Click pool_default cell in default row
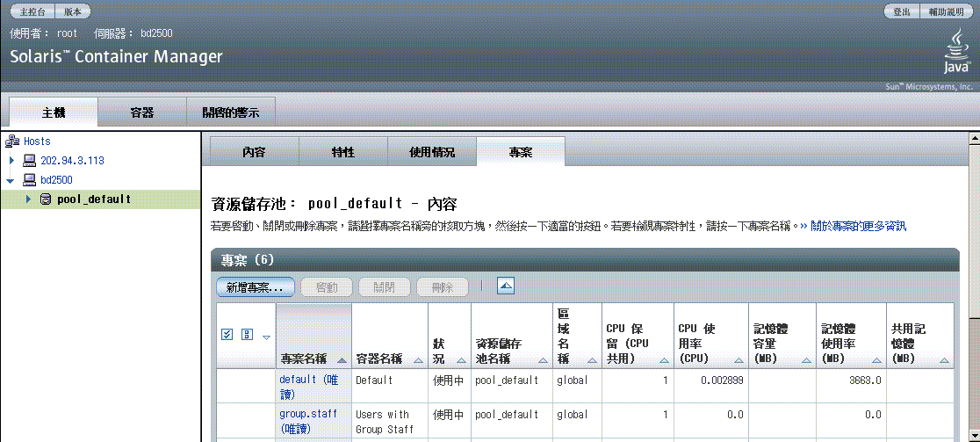Screen dimensions: 980x442 coord(507,380)
